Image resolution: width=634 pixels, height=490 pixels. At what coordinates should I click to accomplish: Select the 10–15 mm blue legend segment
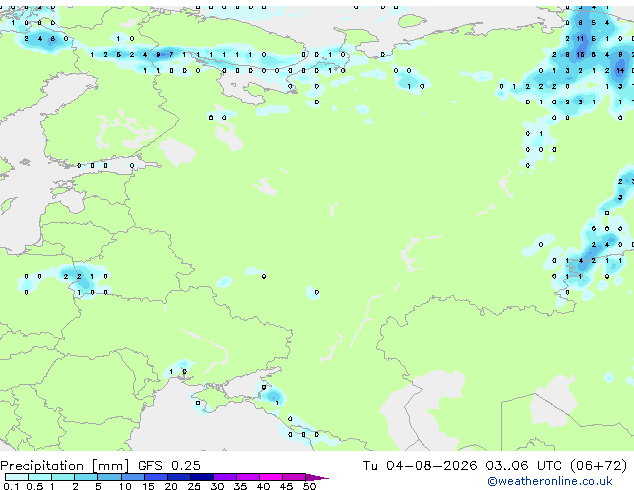point(132,477)
